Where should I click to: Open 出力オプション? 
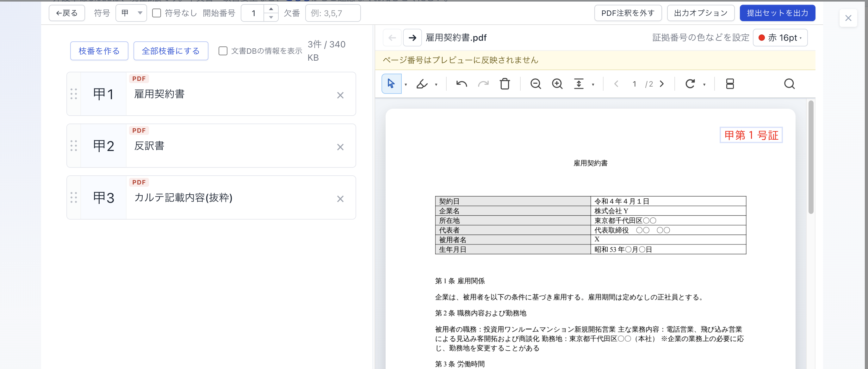(x=701, y=13)
